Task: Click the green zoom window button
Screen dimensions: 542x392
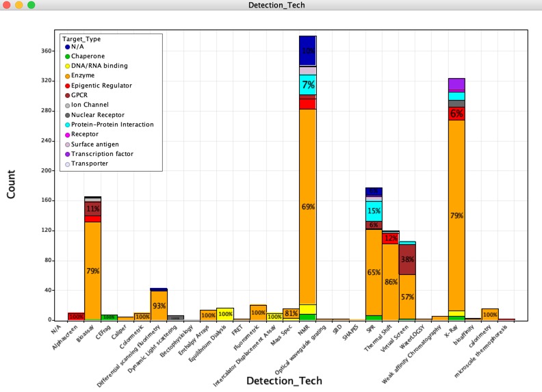Action: coord(31,5)
